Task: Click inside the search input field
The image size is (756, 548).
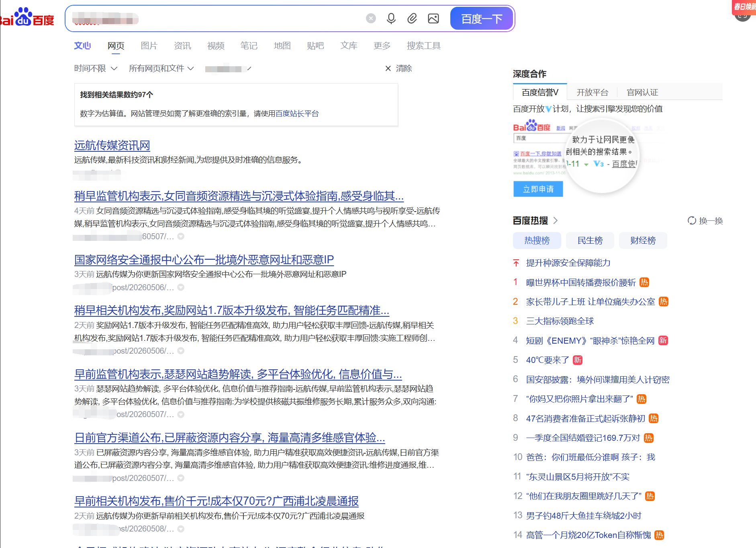Action: [x=217, y=18]
